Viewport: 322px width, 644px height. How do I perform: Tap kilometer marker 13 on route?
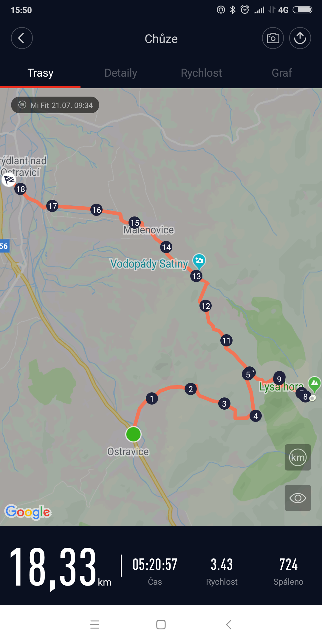pyautogui.click(x=196, y=276)
